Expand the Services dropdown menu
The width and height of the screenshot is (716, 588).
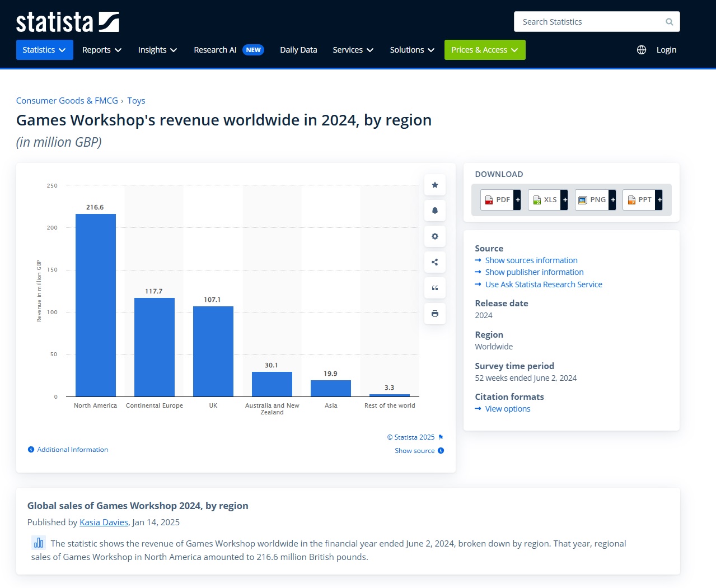pyautogui.click(x=353, y=50)
